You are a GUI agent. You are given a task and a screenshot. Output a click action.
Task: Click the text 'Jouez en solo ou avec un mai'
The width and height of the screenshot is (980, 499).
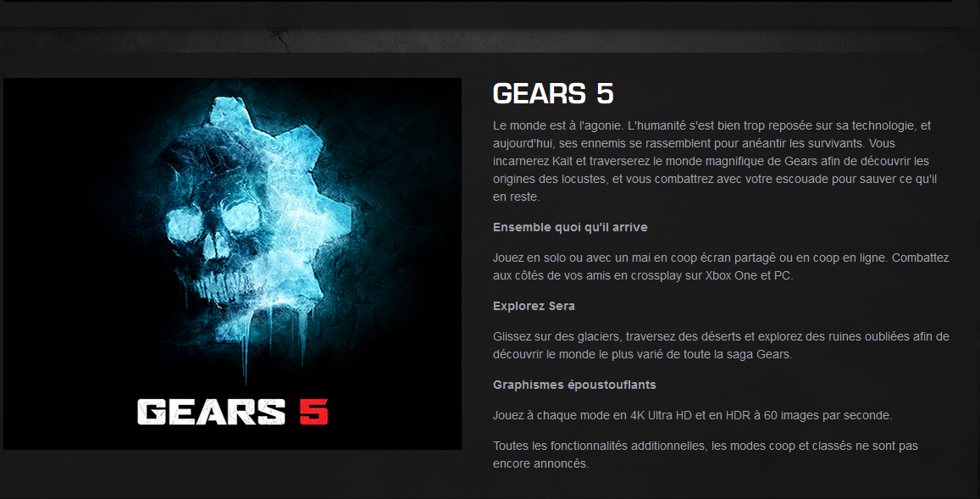click(559, 258)
